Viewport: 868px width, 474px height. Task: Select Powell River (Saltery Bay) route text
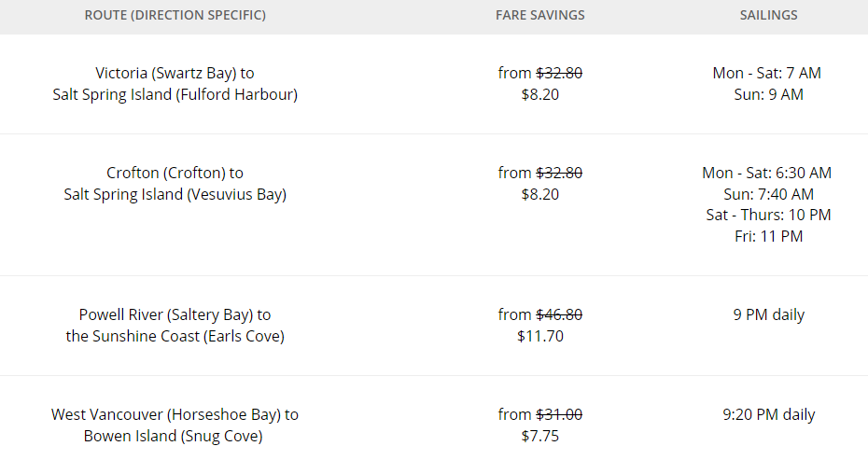tap(175, 325)
